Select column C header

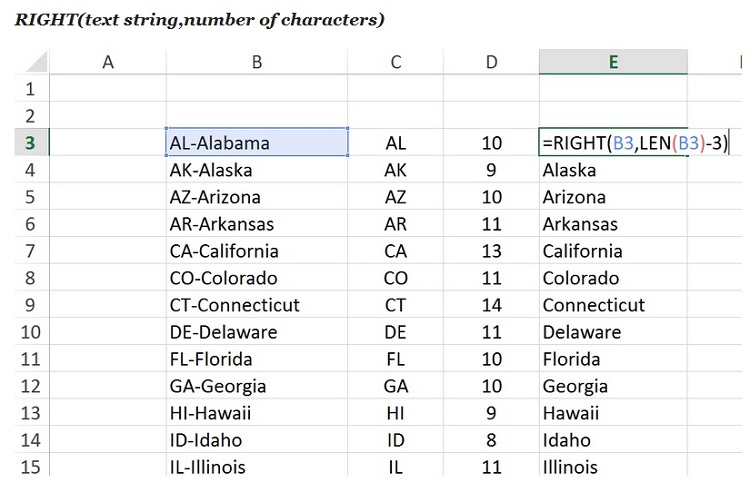coord(396,62)
